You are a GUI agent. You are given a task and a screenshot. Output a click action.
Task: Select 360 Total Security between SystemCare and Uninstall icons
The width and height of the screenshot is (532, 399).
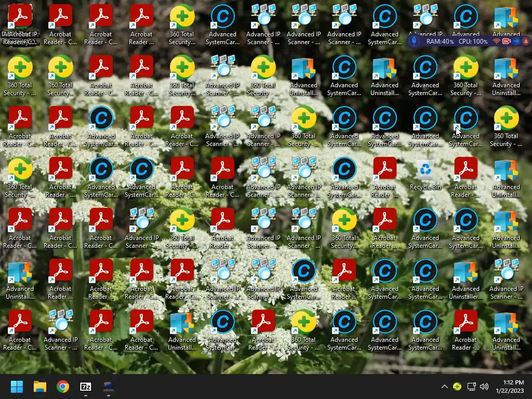click(x=465, y=75)
